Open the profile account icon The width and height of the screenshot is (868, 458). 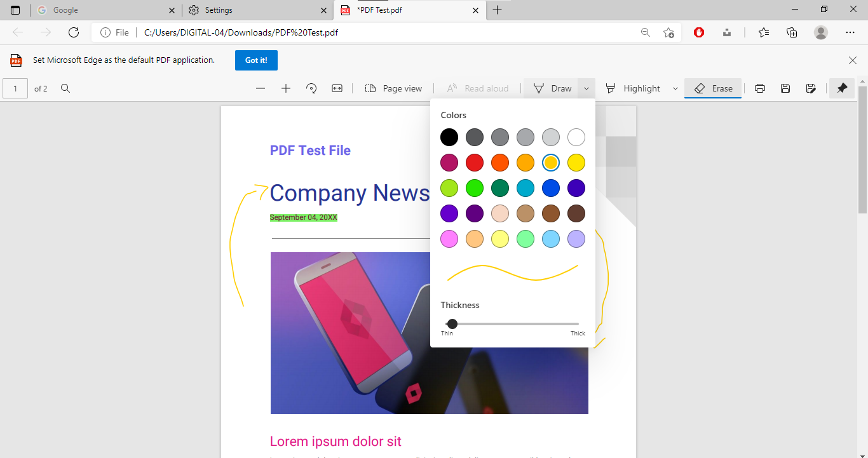[x=821, y=32]
